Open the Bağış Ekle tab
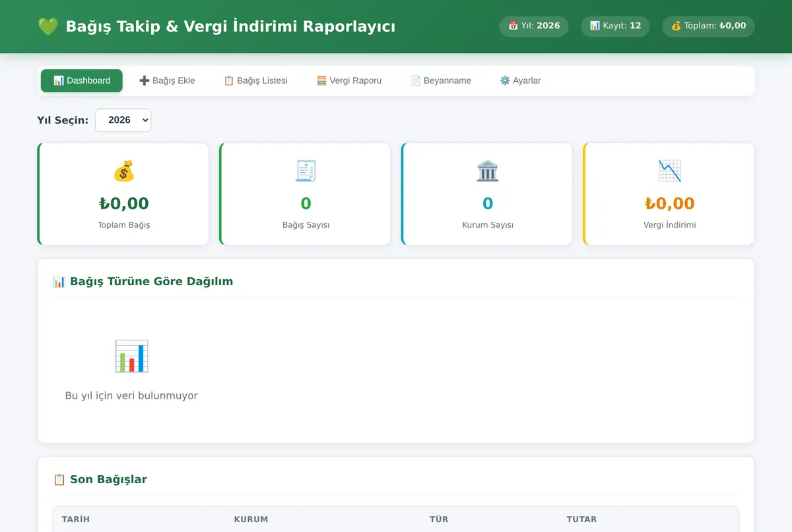Screen dimensions: 792x532 (x=167, y=81)
